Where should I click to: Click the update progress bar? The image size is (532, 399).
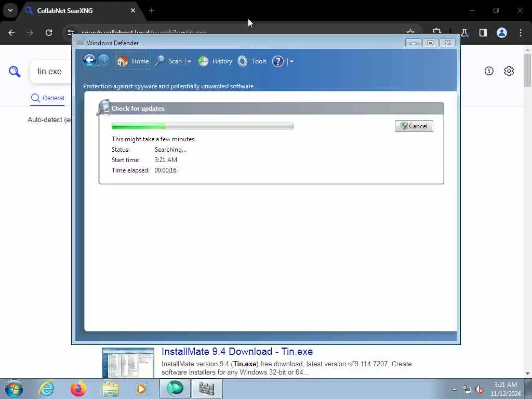click(x=203, y=126)
